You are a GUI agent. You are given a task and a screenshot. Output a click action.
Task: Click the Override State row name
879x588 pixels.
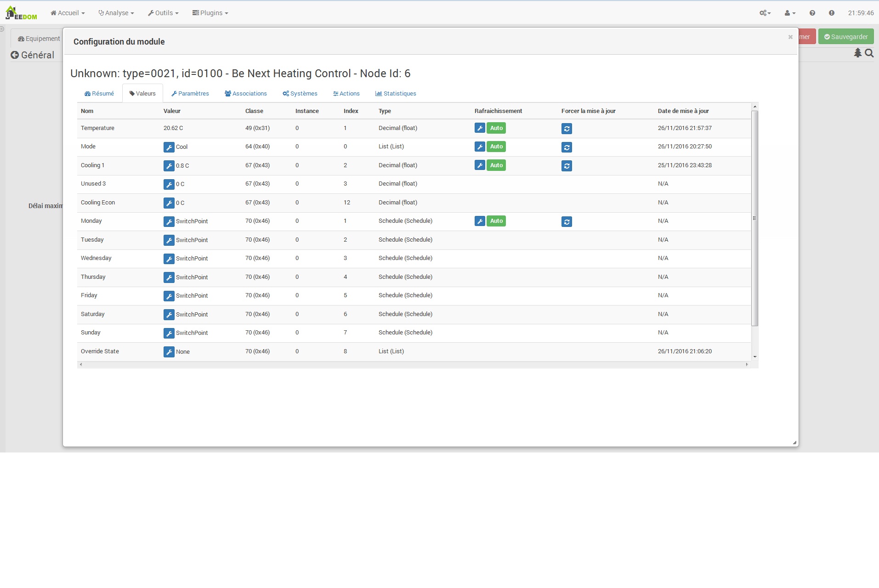(x=100, y=351)
